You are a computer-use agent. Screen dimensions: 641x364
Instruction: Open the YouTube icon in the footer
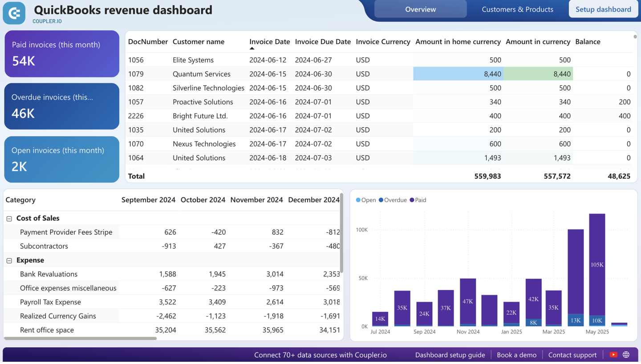[613, 355]
